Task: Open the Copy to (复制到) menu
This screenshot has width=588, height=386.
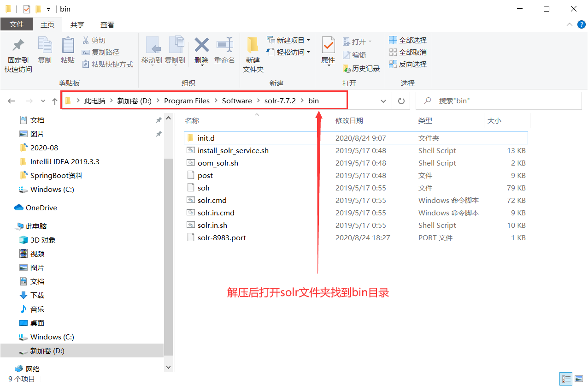Action: point(175,51)
